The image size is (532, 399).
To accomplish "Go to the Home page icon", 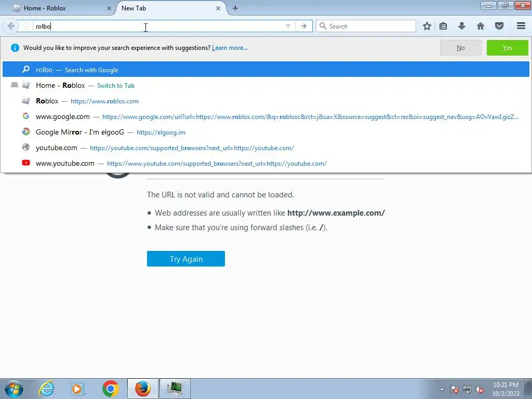I will [x=481, y=26].
